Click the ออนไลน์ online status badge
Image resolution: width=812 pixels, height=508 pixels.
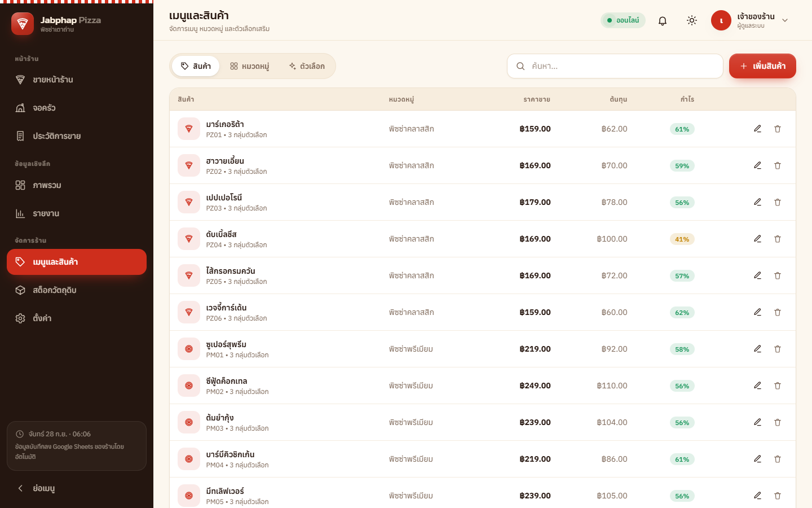(x=623, y=20)
